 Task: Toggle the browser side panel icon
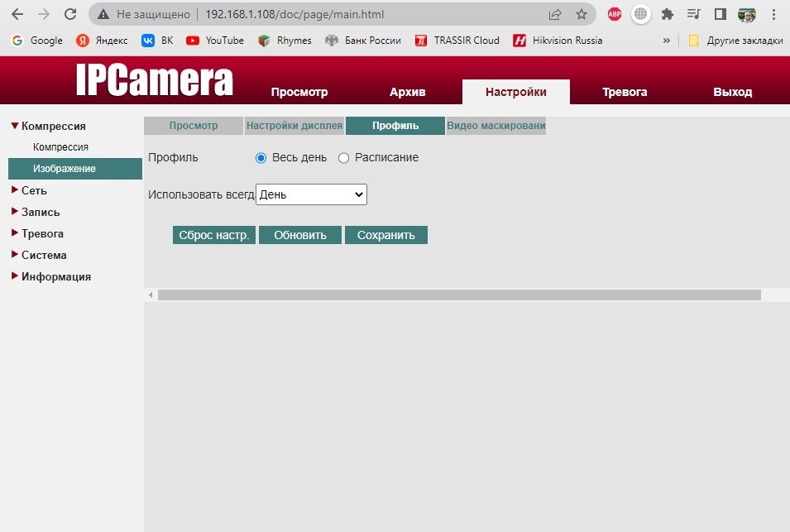[720, 14]
